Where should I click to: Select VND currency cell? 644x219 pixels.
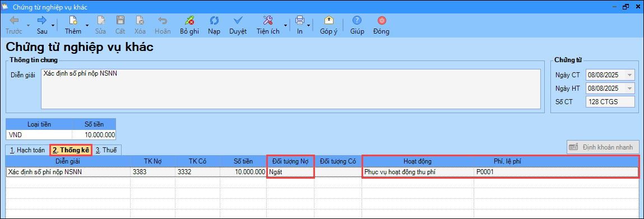[39, 135]
